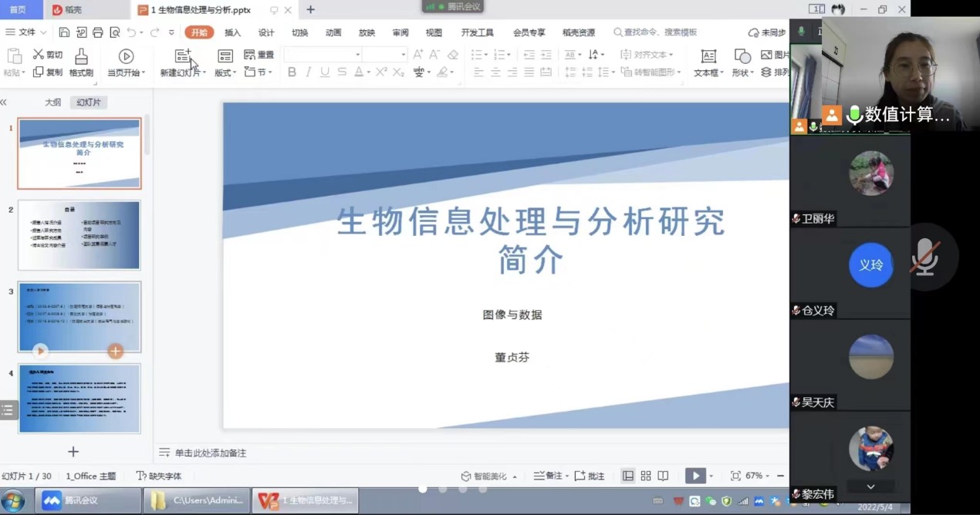Click the Text Box (文本框) icon

coord(708,56)
